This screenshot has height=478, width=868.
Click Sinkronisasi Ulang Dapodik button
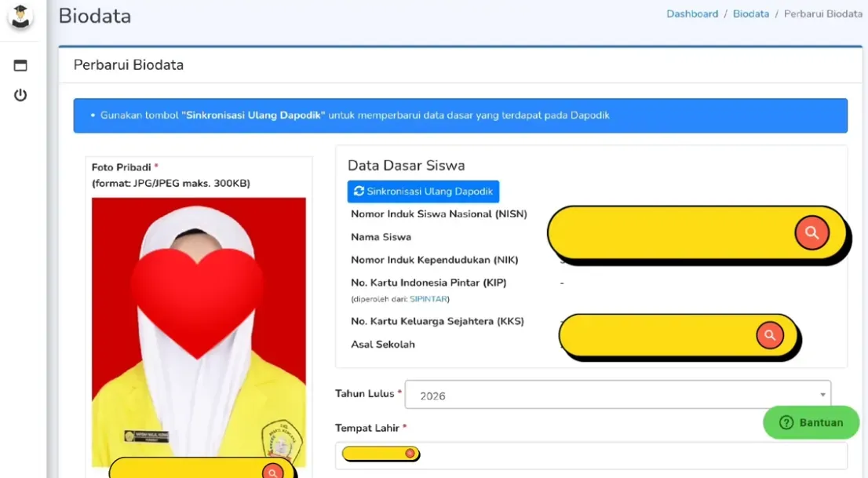(x=423, y=191)
